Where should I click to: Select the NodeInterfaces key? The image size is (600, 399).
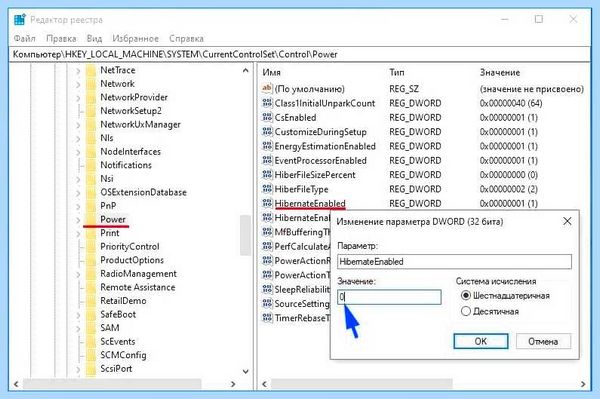pyautogui.click(x=130, y=151)
